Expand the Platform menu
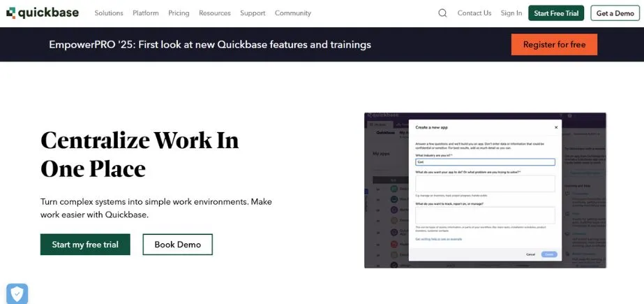 [x=145, y=13]
